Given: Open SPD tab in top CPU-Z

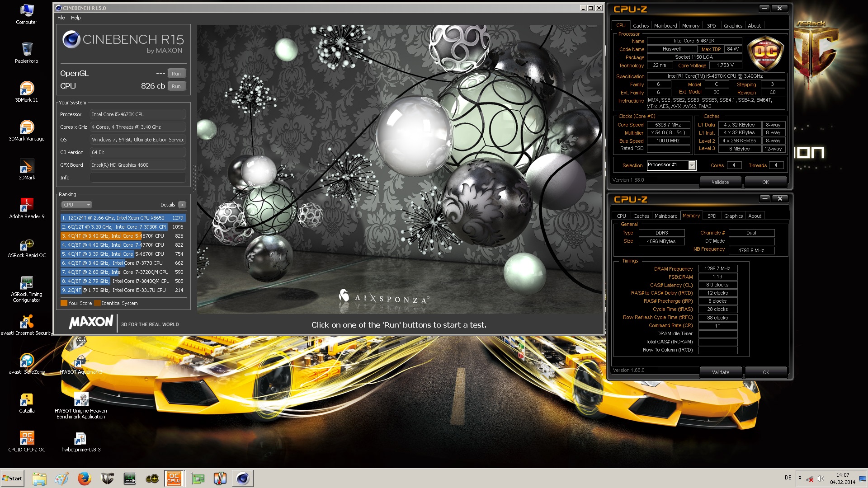Looking at the screenshot, I should click(x=711, y=26).
